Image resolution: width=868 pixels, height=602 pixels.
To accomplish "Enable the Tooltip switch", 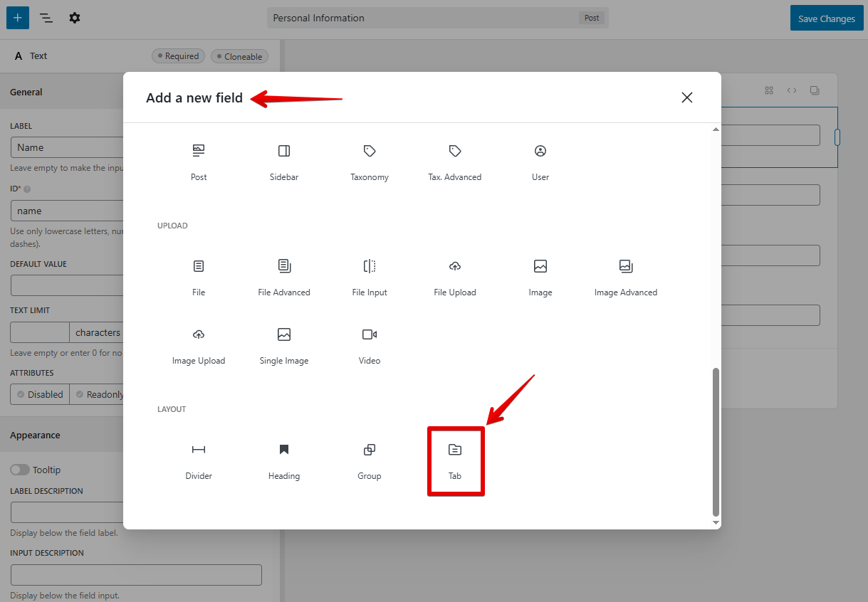I will pos(20,470).
